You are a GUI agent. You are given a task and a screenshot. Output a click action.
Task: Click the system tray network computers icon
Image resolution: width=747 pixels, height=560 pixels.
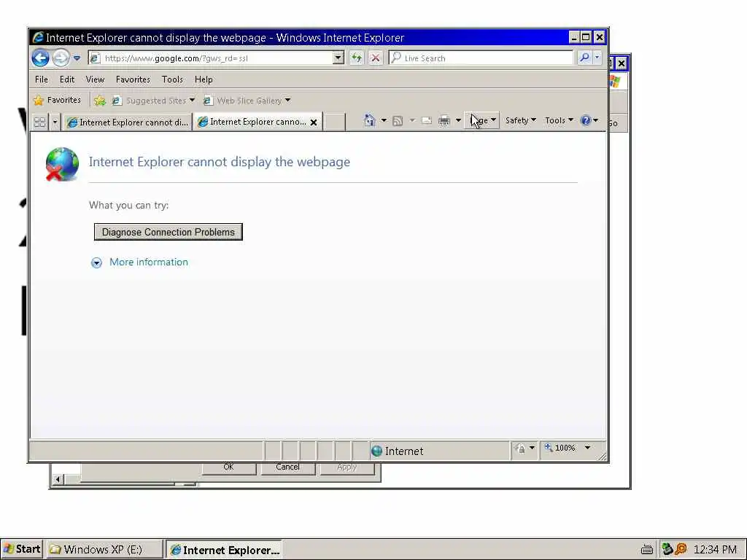pos(667,550)
